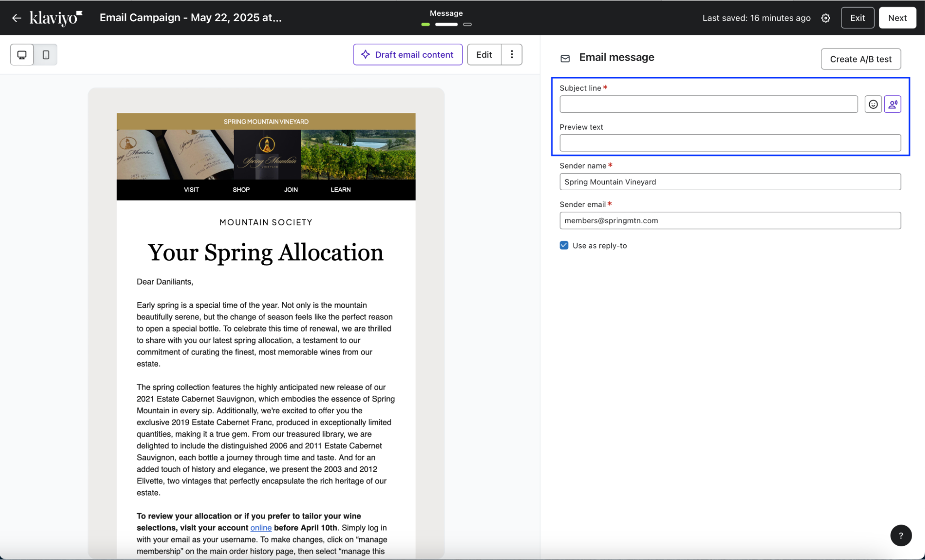This screenshot has width=925, height=560.
Task: Open the emoji picker for subject line
Action: tap(873, 104)
